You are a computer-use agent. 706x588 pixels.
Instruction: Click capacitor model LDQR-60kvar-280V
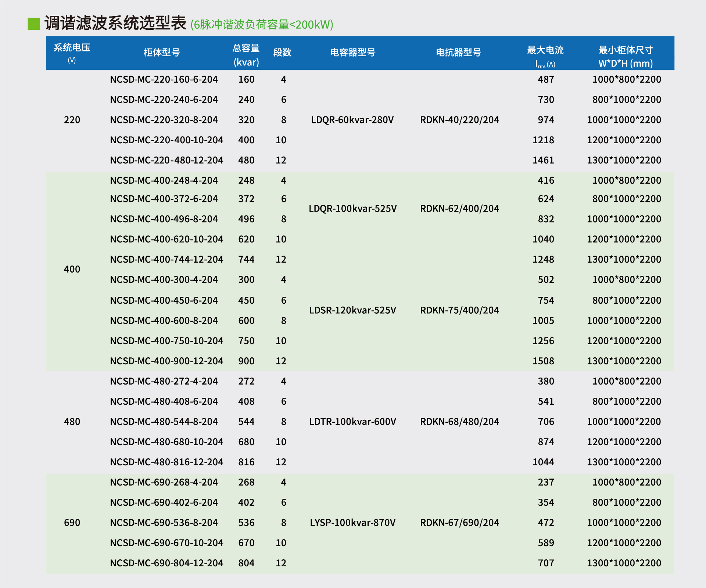(352, 120)
